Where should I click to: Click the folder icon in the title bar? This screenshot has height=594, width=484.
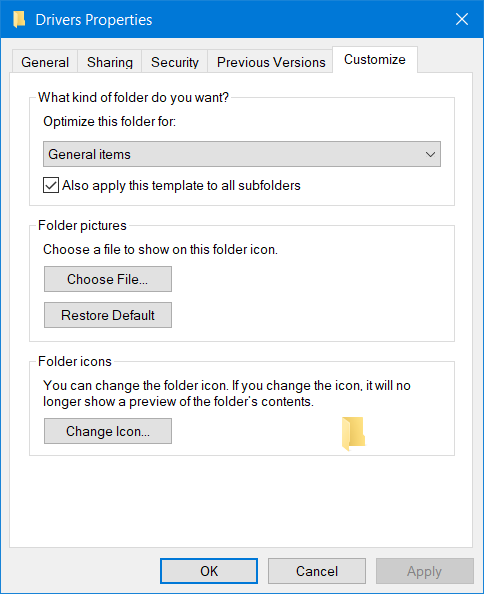click(19, 19)
